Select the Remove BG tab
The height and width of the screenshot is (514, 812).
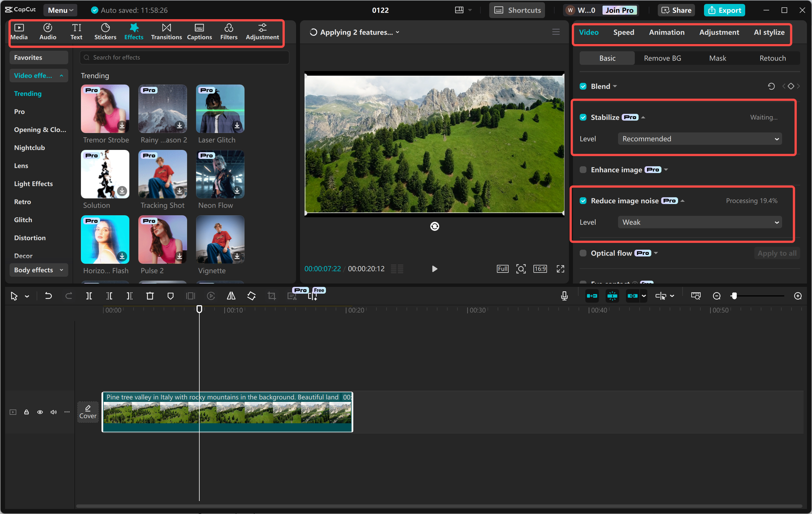pyautogui.click(x=662, y=58)
